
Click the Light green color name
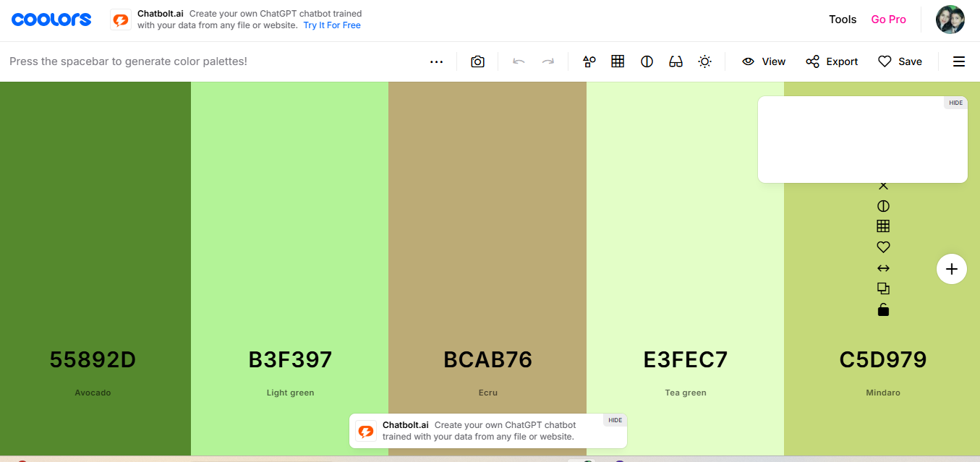pos(290,393)
